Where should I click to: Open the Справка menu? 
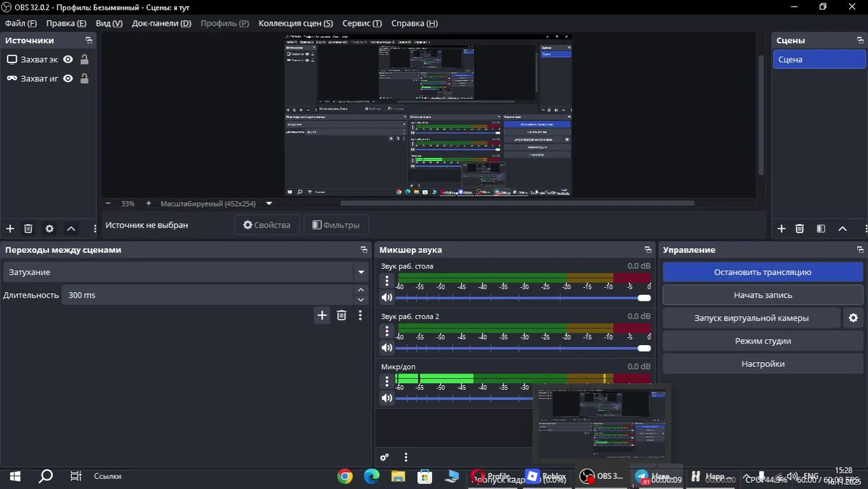414,23
